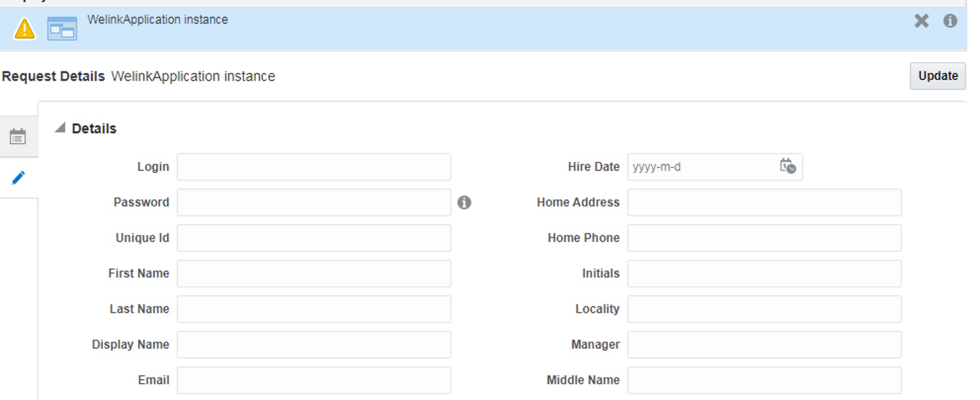Viewport: 980px width, 400px height.
Task: Focus the Manager input field
Action: pos(765,345)
